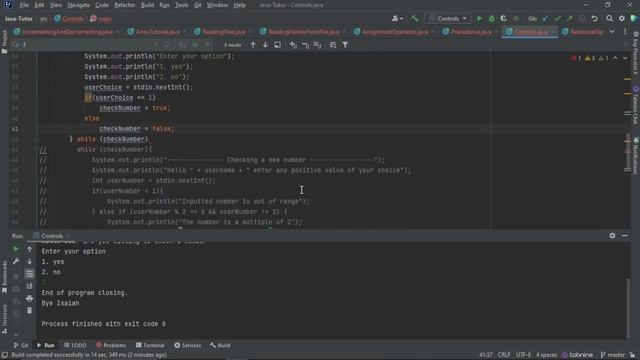Go to previous search occurrence arrow

pyautogui.click(x=253, y=45)
